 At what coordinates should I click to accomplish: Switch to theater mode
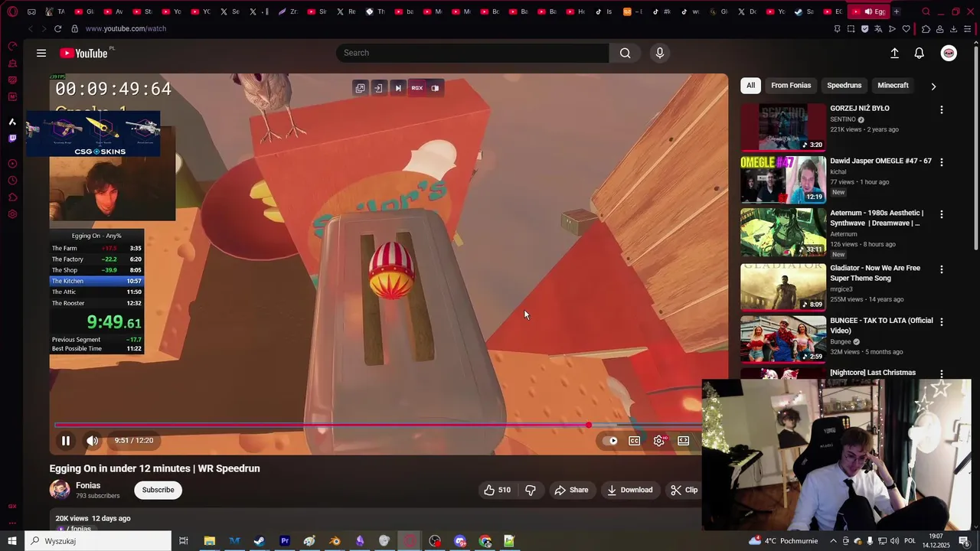pyautogui.click(x=684, y=440)
